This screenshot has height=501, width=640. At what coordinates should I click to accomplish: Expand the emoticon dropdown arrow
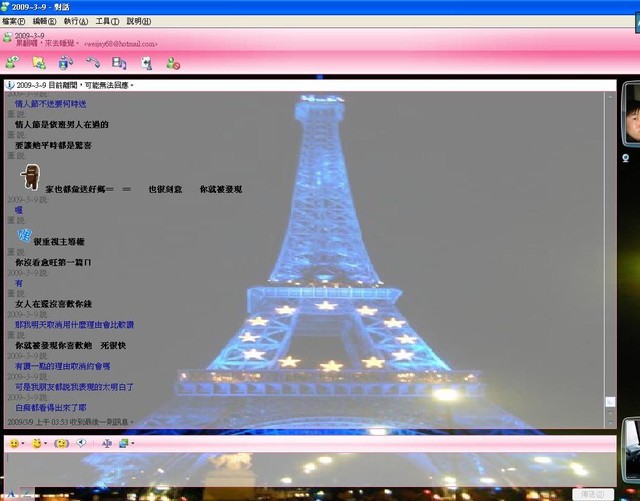[23, 443]
